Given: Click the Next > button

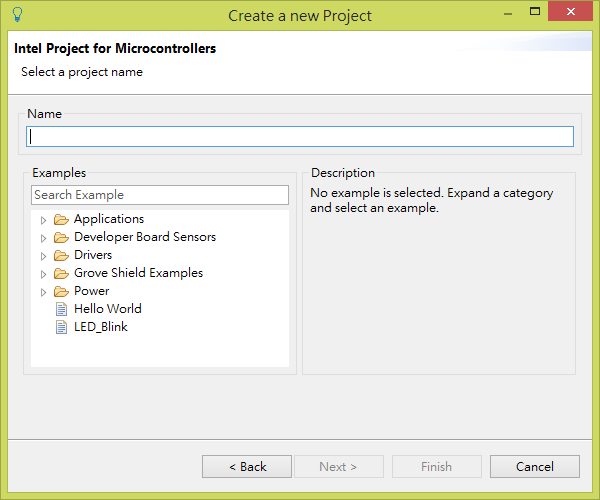Looking at the screenshot, I should coord(339,466).
